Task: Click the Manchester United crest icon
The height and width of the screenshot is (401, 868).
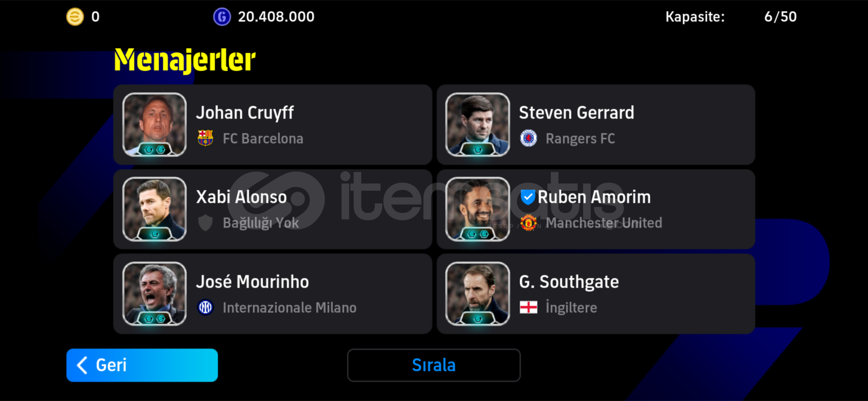Action: 528,222
